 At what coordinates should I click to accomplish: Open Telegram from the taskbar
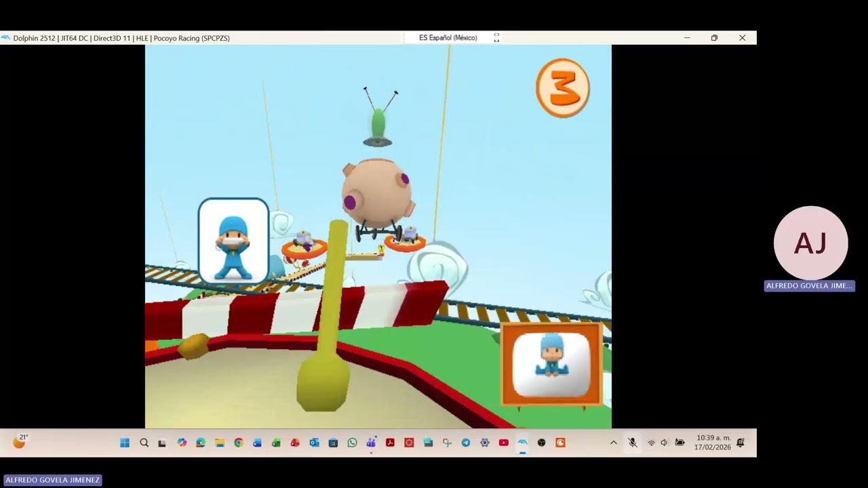pos(466,443)
